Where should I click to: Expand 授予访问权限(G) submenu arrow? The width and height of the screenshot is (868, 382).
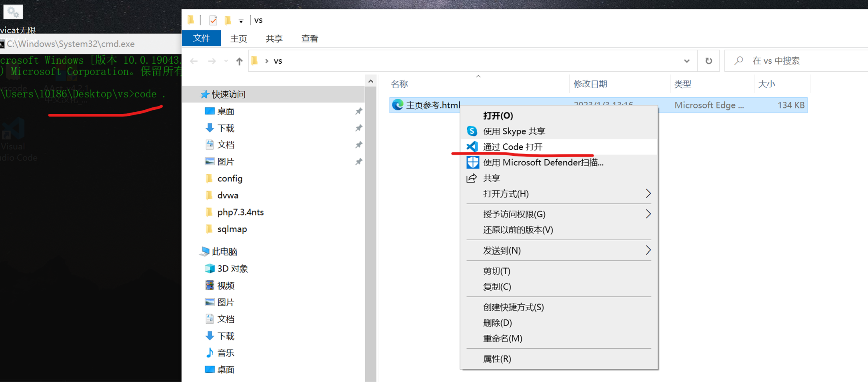[648, 214]
